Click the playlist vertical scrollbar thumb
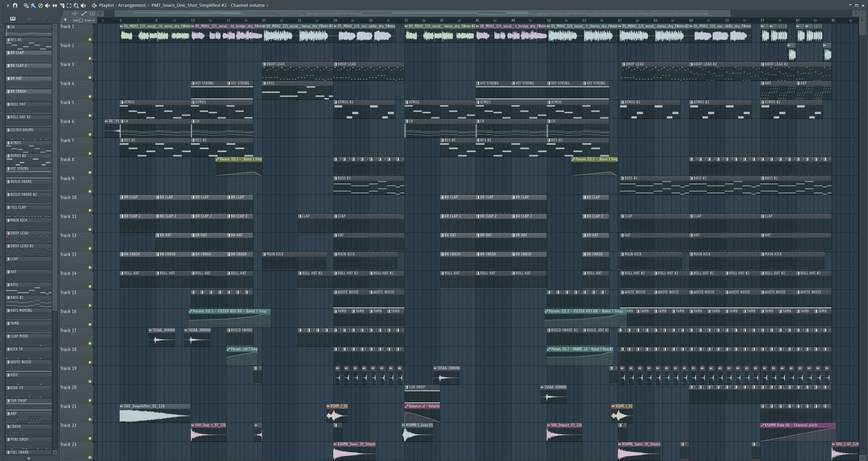Image resolution: width=868 pixels, height=461 pixels. pos(863,29)
